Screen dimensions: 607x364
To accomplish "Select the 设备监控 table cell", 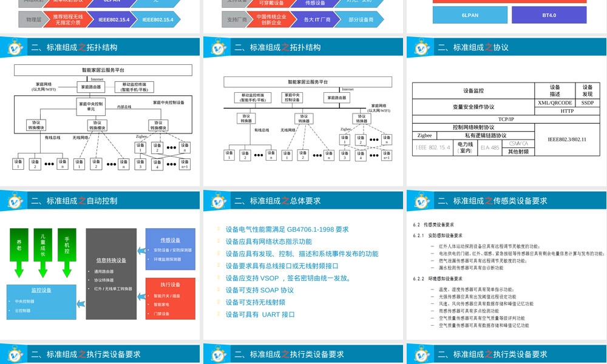I will (473, 90).
